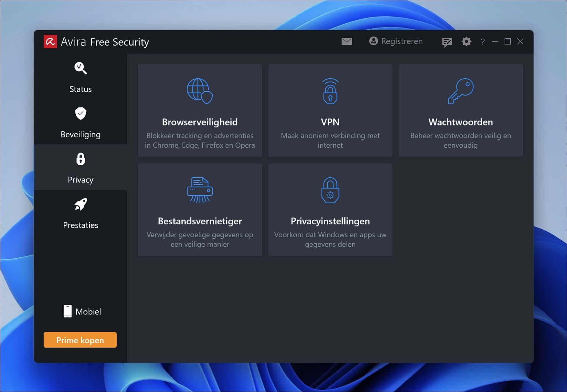This screenshot has height=392, width=567.
Task: Click the help question mark icon
Action: (x=483, y=42)
